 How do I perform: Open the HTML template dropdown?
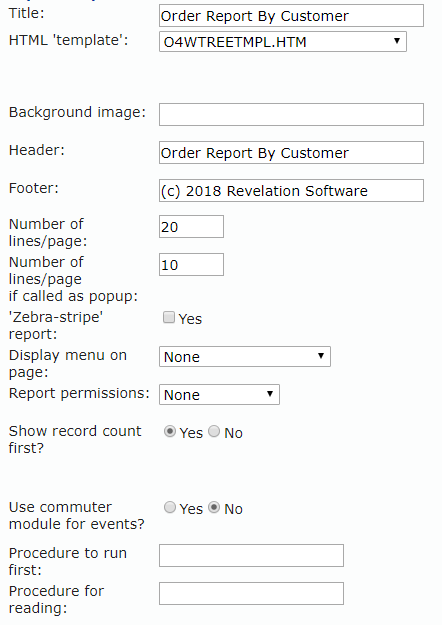pos(283,42)
